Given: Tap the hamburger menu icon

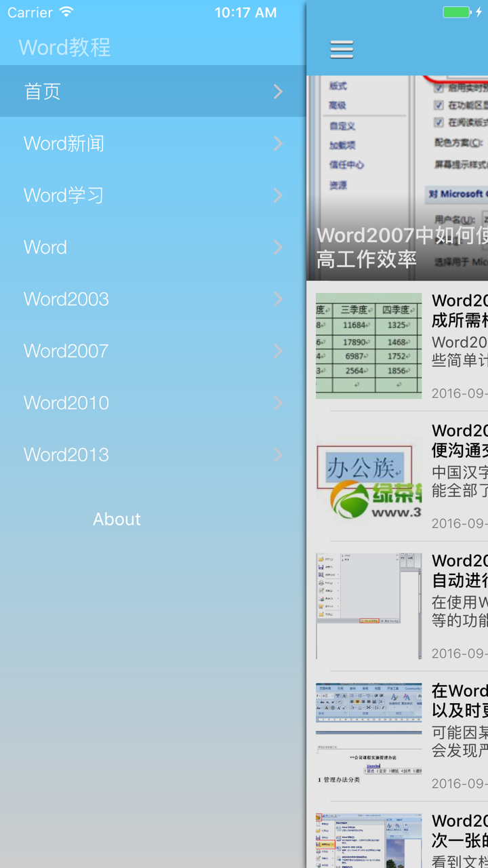Looking at the screenshot, I should [x=342, y=49].
